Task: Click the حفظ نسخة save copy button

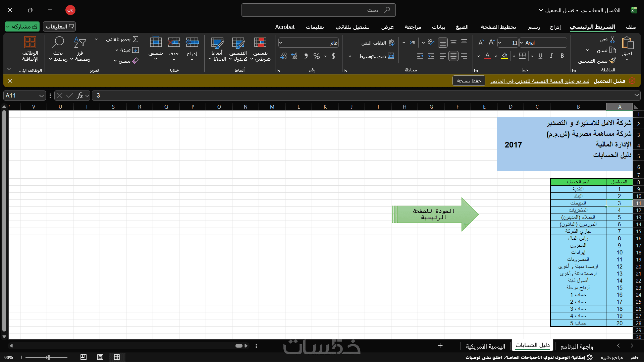Action: tap(469, 81)
